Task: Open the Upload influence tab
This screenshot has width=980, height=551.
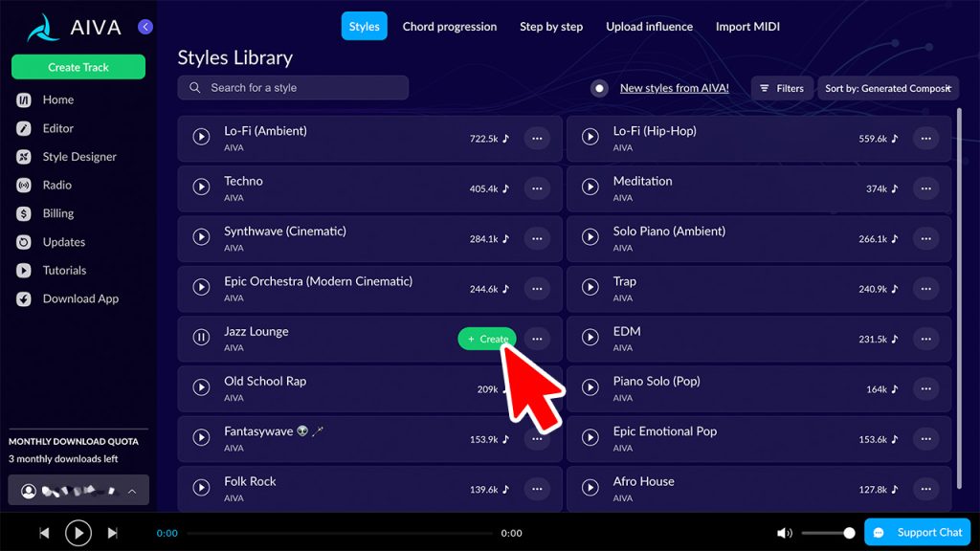Action: [649, 26]
